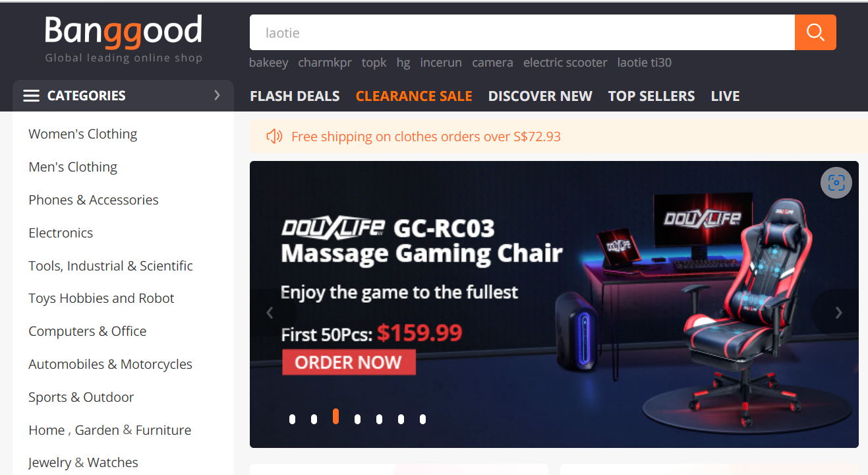868x475 pixels.
Task: Click the speaker announcement icon
Action: pyautogui.click(x=274, y=137)
